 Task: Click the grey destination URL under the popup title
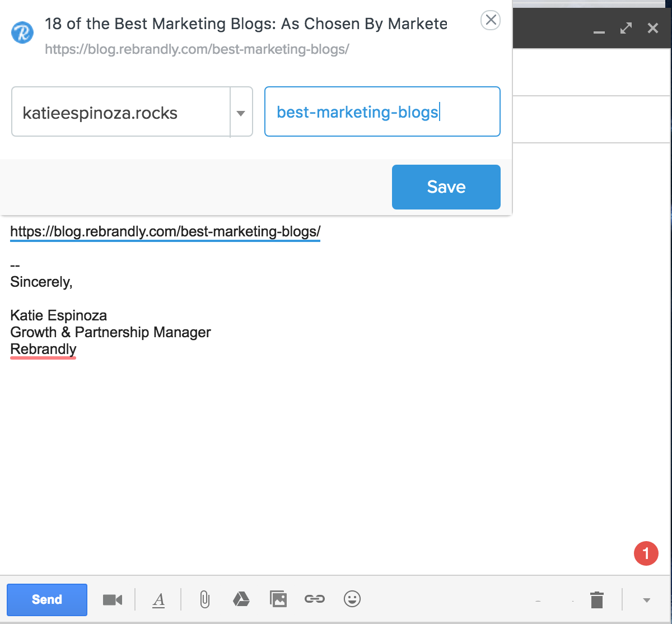pyautogui.click(x=197, y=49)
